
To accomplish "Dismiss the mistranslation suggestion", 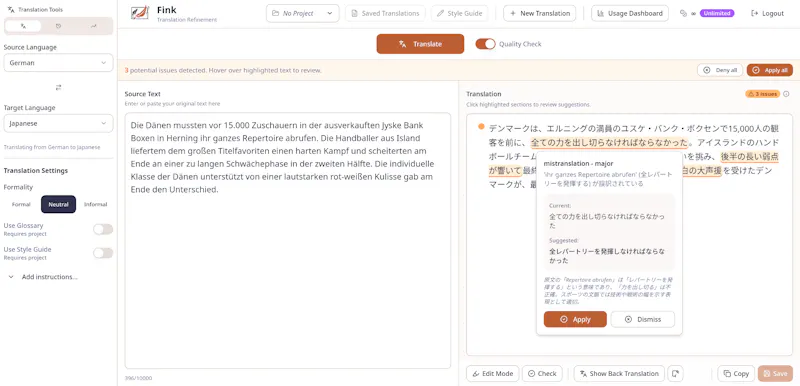I will click(x=643, y=319).
